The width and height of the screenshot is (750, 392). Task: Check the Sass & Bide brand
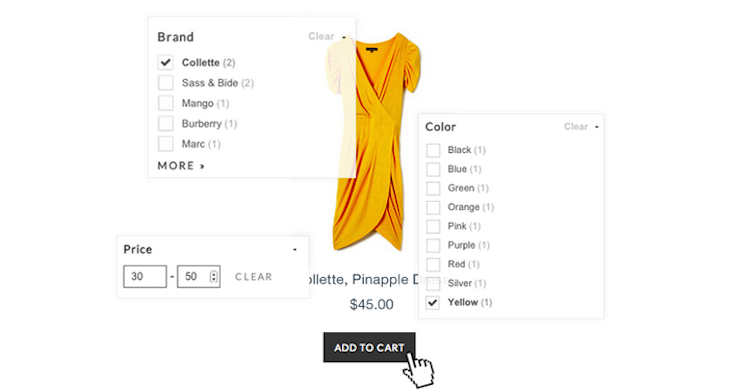tap(165, 83)
